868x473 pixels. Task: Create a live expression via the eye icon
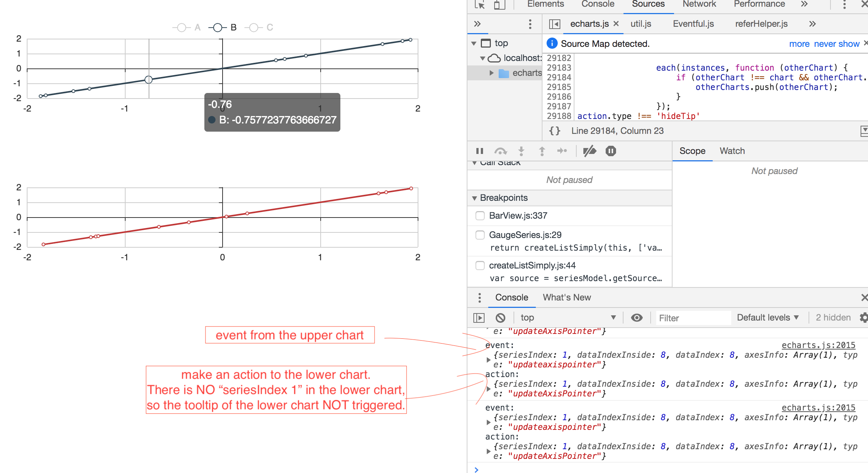tap(637, 317)
